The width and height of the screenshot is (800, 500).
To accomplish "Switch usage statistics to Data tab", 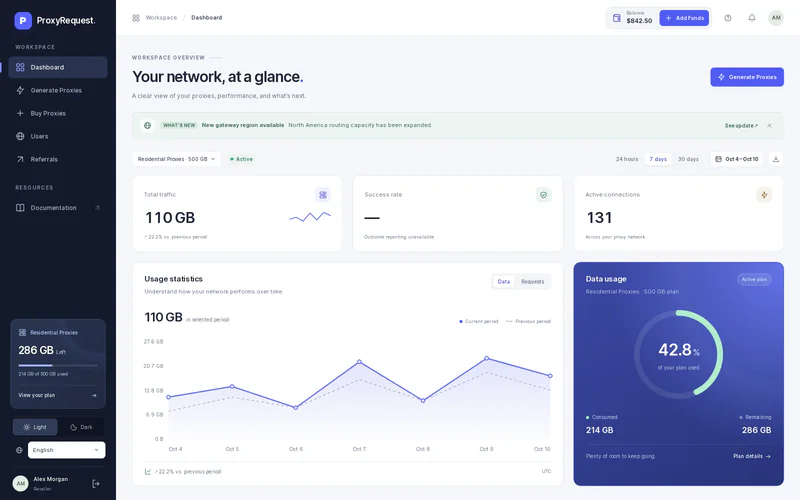I will click(x=504, y=282).
